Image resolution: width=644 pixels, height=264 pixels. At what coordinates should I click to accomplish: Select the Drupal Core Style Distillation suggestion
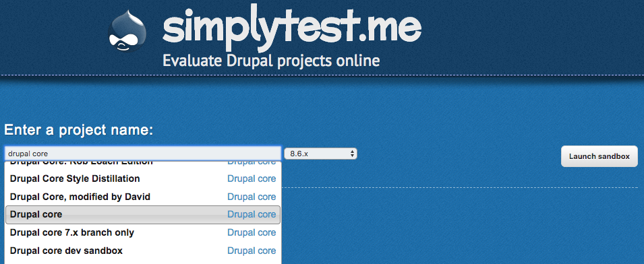(x=143, y=178)
